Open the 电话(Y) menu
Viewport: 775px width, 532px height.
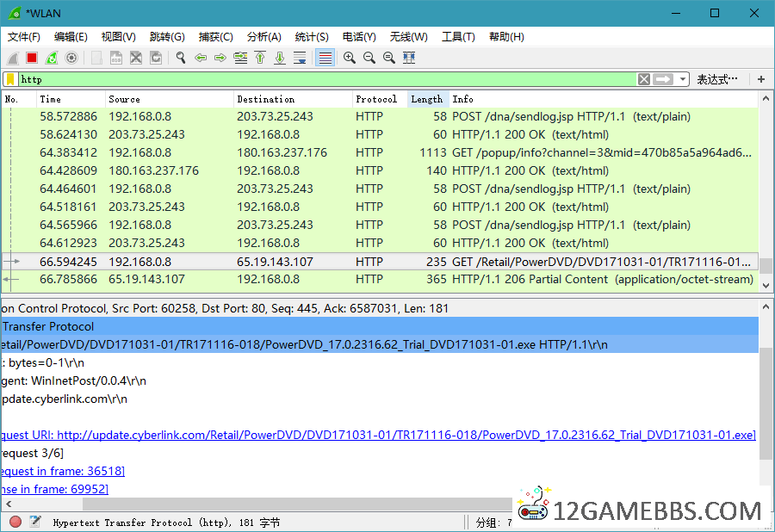pos(359,37)
